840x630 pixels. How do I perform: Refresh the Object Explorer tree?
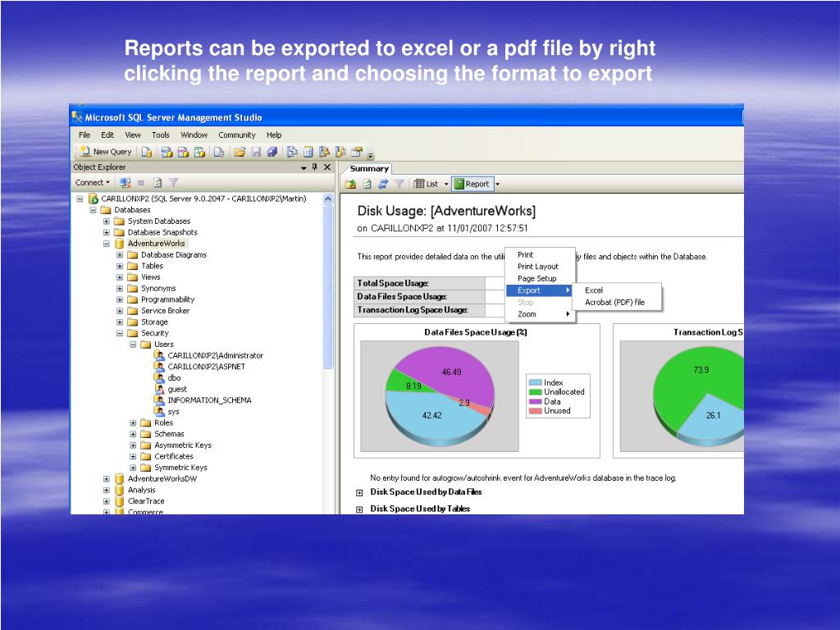point(157,183)
